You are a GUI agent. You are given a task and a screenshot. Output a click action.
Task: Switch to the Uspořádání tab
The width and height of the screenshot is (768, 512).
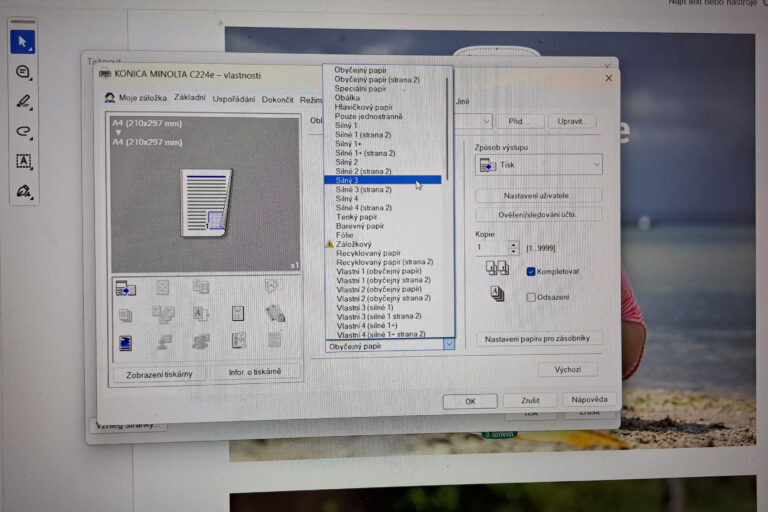[x=233, y=99]
